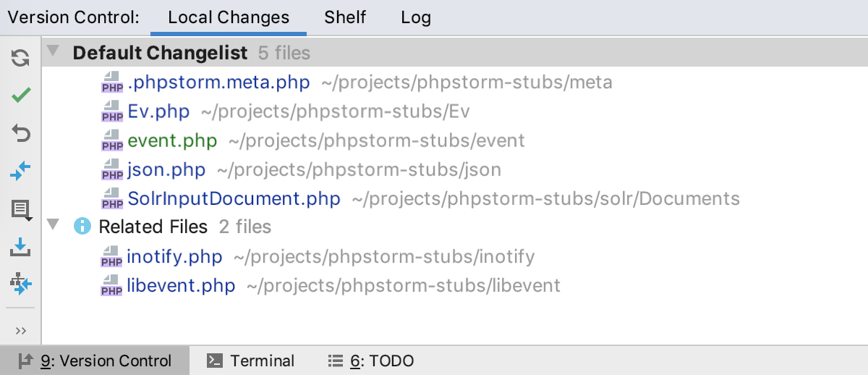Click the New Changelist icon
This screenshot has width=868, height=375.
click(x=21, y=210)
